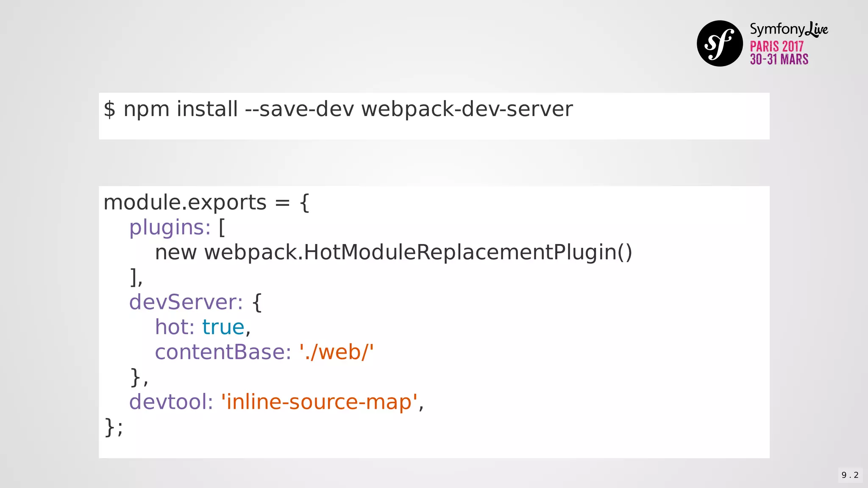Click the --save-dev flag text
The image size is (868, 488).
click(x=299, y=109)
